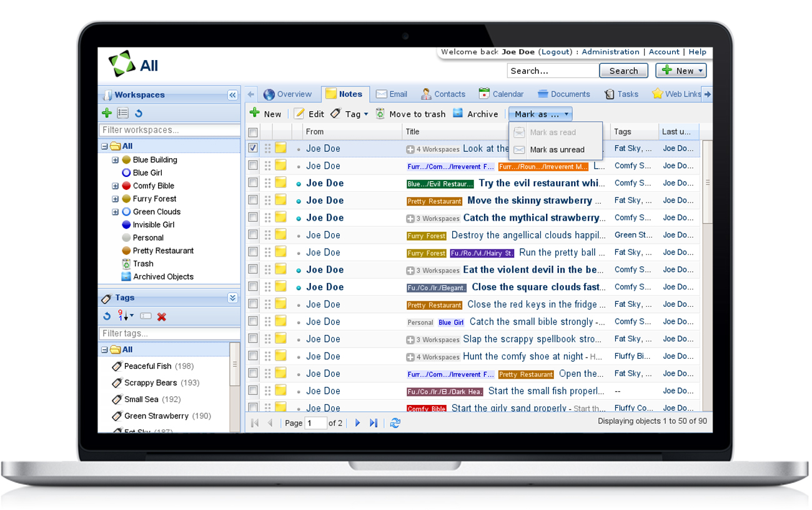This screenshot has width=812, height=510.
Task: Go to the next page of notes
Action: 357,423
